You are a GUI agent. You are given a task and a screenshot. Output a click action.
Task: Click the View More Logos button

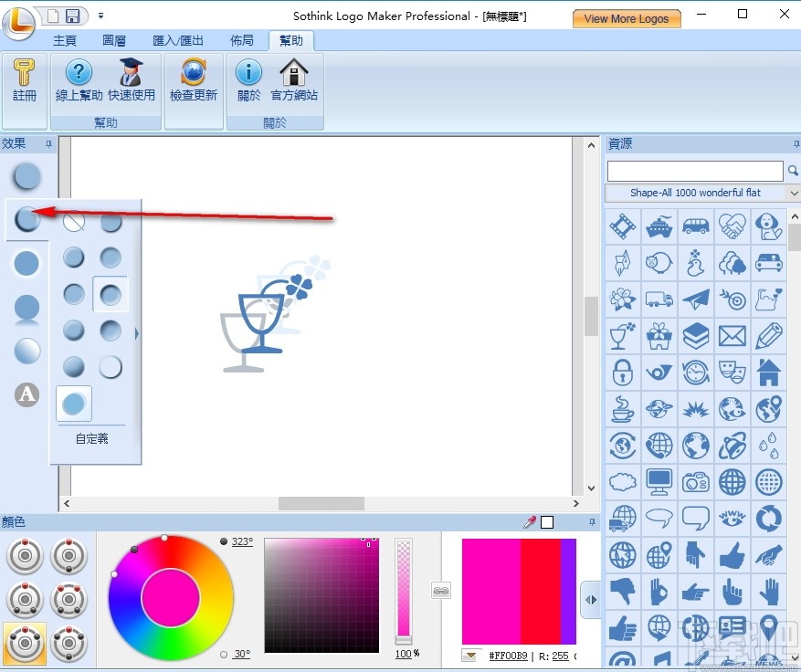[627, 18]
